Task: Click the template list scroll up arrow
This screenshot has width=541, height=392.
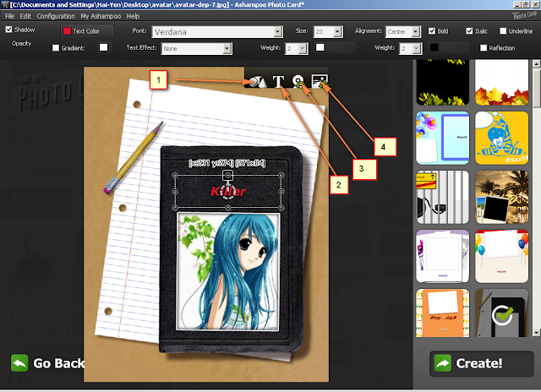Action: click(x=536, y=63)
